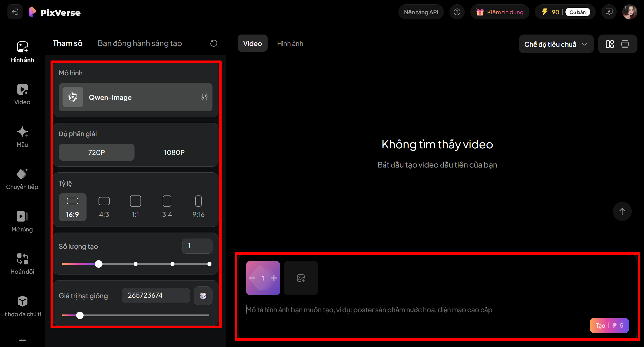Reset parameters with the circular arrow icon
The width and height of the screenshot is (644, 347).
pyautogui.click(x=214, y=43)
